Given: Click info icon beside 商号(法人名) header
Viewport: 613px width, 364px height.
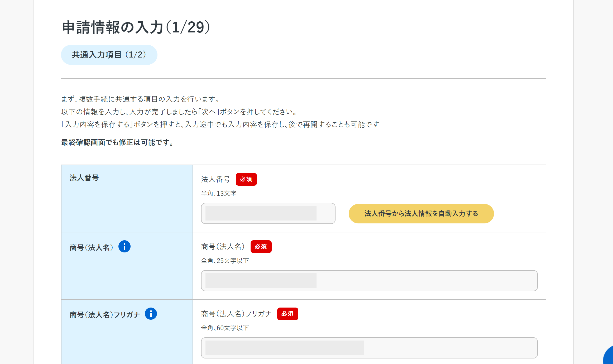Looking at the screenshot, I should coord(124,247).
